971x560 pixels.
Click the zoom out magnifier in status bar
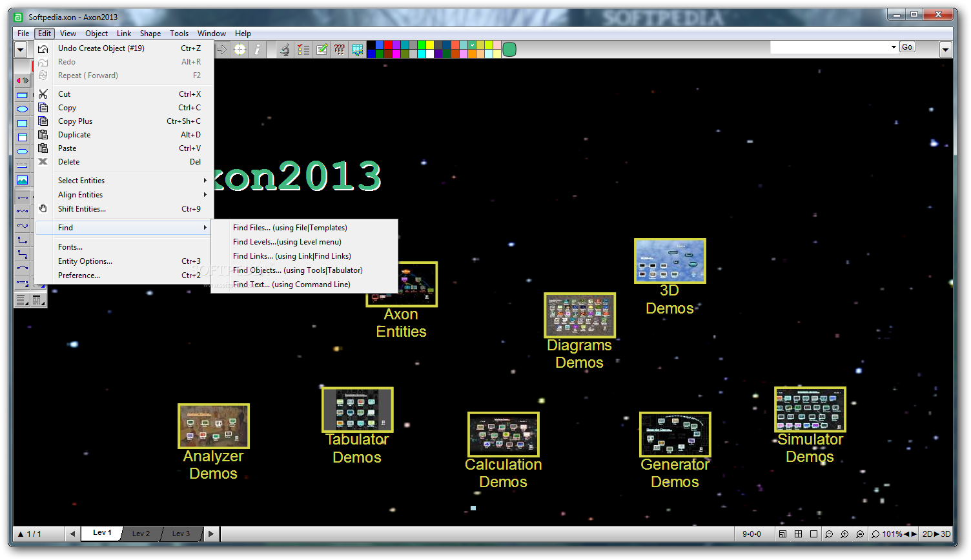(829, 534)
